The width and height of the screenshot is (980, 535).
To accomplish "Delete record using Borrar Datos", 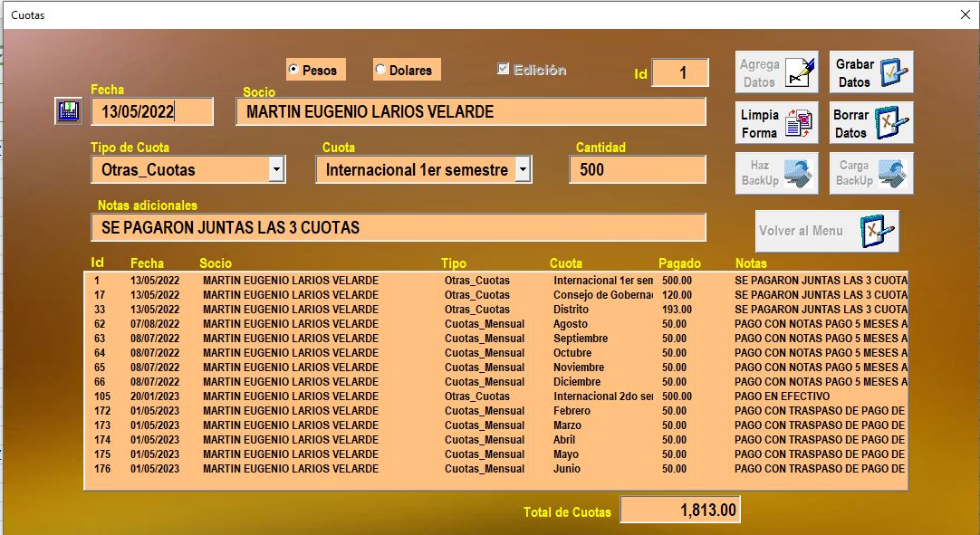I will 871,123.
